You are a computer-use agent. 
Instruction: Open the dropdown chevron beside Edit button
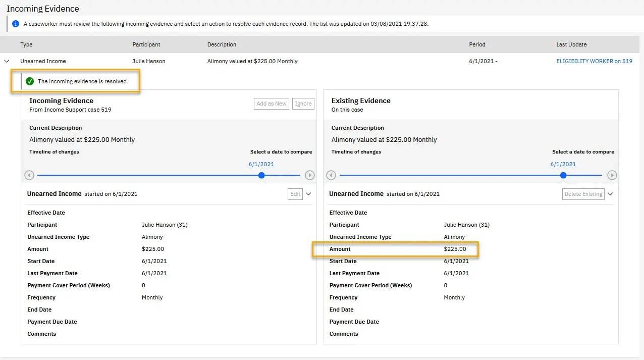(x=308, y=194)
